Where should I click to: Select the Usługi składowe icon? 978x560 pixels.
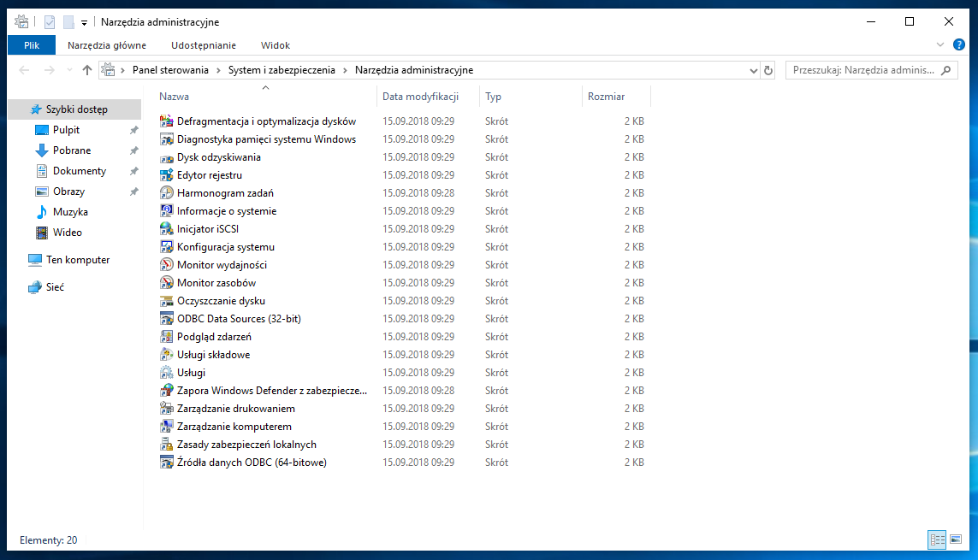[166, 355]
